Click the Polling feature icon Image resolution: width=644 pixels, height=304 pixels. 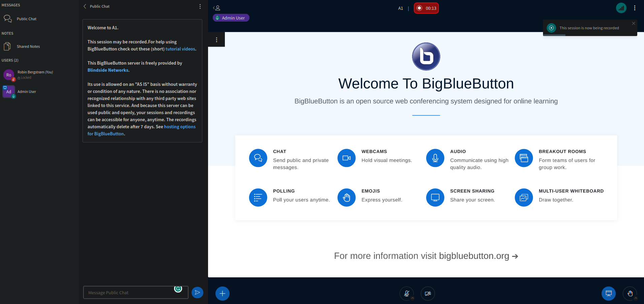[258, 198]
